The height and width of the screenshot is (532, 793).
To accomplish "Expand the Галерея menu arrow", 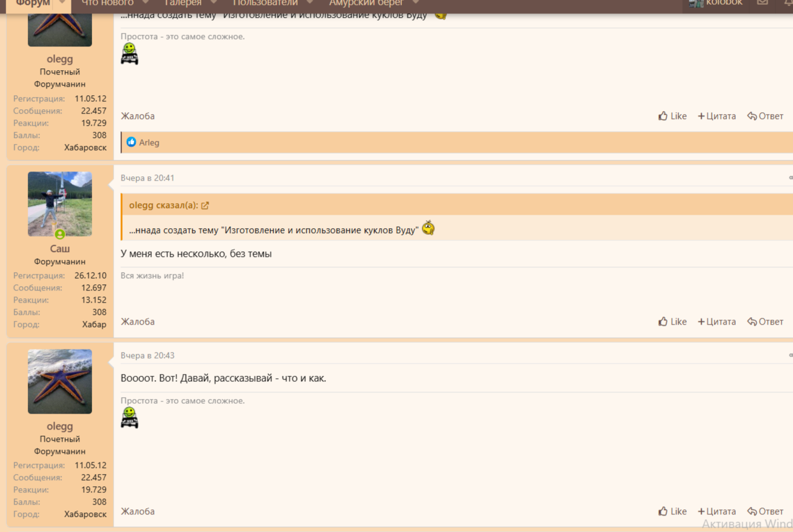I will pyautogui.click(x=213, y=4).
